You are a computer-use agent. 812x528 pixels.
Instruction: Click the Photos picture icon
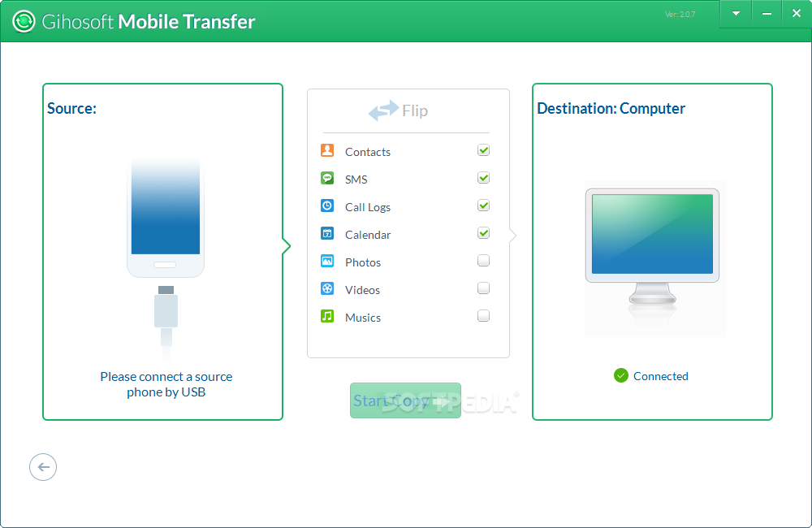pyautogui.click(x=327, y=261)
